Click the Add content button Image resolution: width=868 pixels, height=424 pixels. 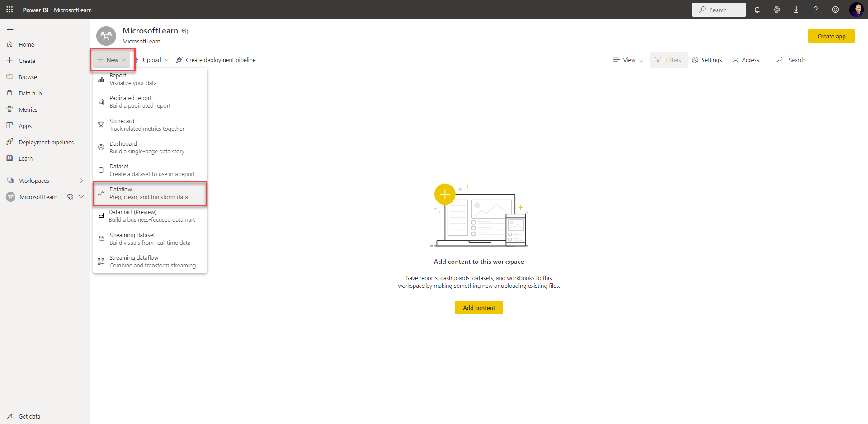[x=479, y=308]
